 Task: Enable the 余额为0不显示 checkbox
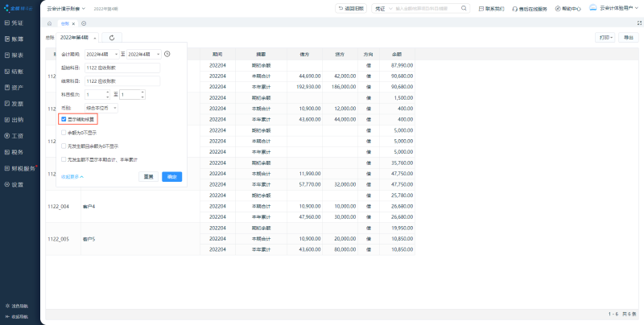click(x=64, y=133)
